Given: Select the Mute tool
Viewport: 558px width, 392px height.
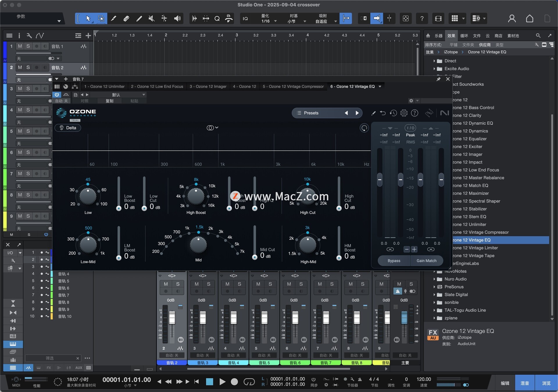Looking at the screenshot, I should (151, 19).
